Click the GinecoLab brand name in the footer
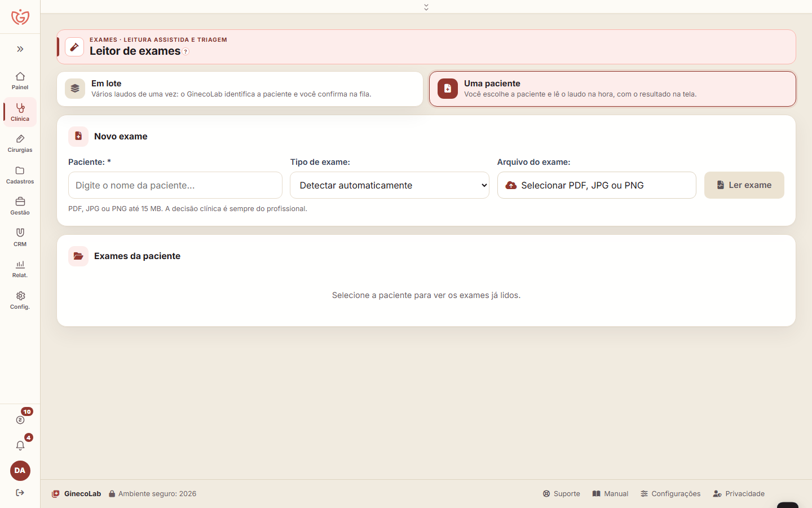The image size is (812, 508). pos(82,494)
